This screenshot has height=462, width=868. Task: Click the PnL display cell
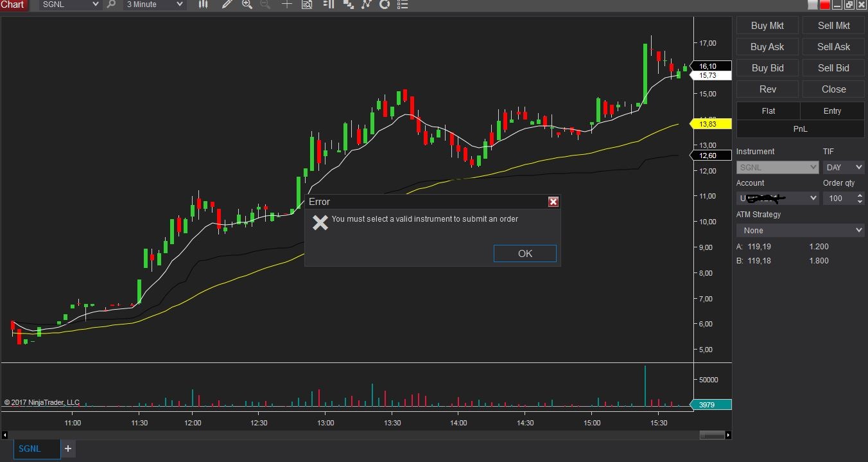pyautogui.click(x=800, y=129)
